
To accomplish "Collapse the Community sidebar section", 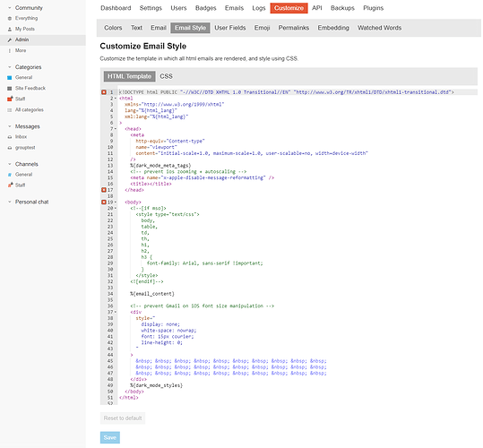I will tap(10, 8).
